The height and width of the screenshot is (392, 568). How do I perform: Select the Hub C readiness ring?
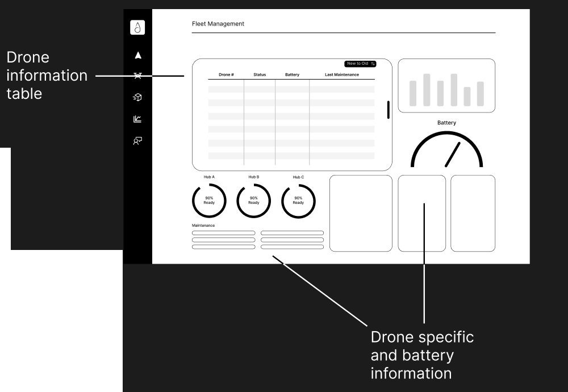[x=298, y=201]
